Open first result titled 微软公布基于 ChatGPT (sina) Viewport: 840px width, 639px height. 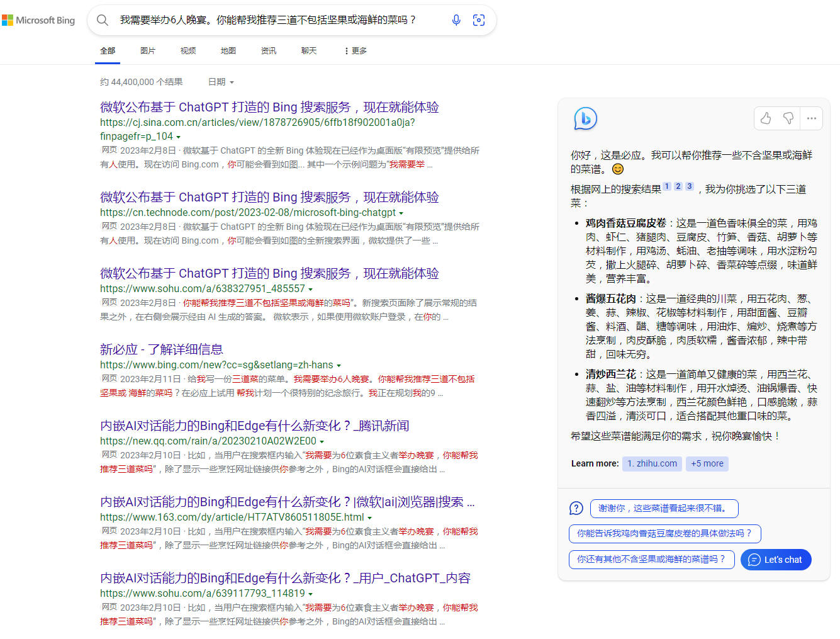[269, 108]
